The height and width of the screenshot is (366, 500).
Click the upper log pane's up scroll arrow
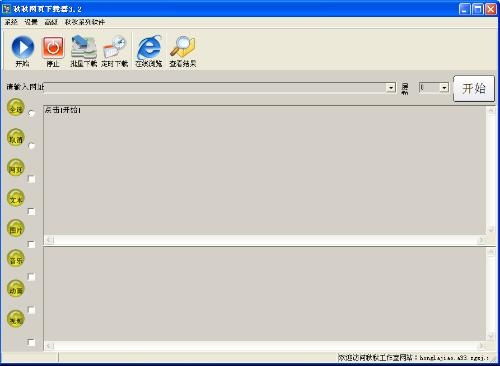tap(491, 110)
